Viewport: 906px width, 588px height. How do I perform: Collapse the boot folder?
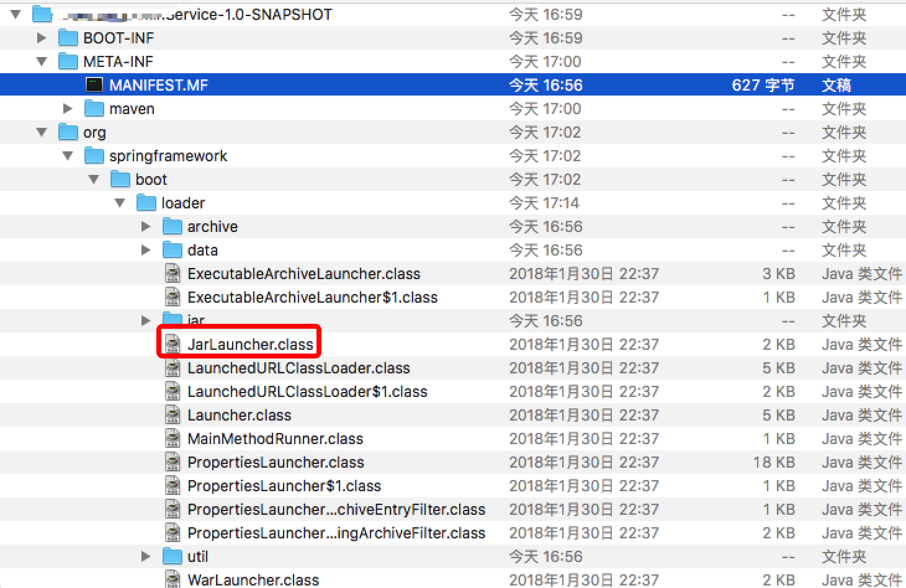(x=94, y=179)
